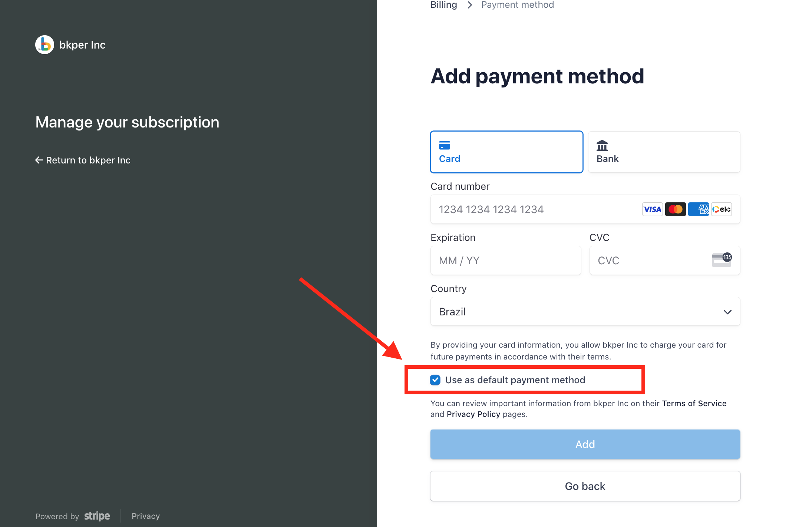Image resolution: width=812 pixels, height=527 pixels.
Task: Open the Privacy link at bottom
Action: (x=145, y=516)
